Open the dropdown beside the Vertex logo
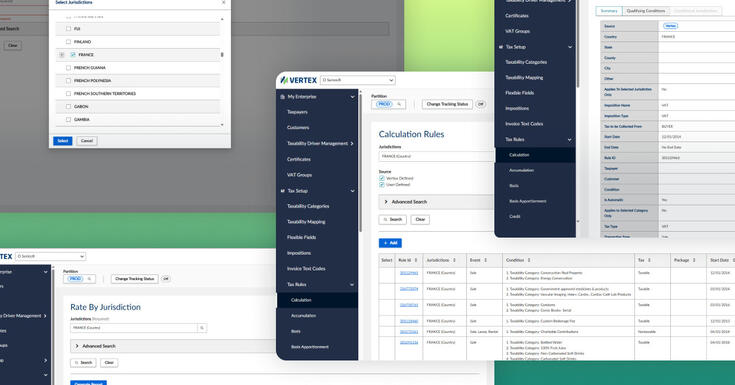The image size is (735, 385). [358, 80]
